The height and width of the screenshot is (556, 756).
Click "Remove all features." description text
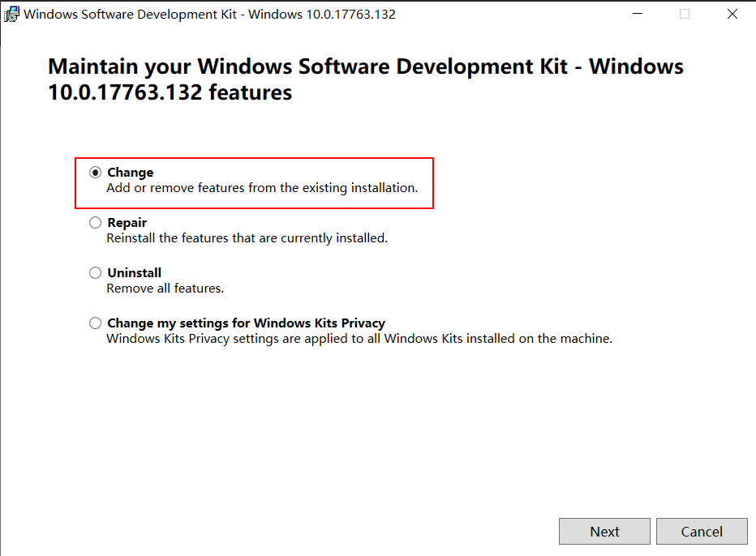pos(165,288)
